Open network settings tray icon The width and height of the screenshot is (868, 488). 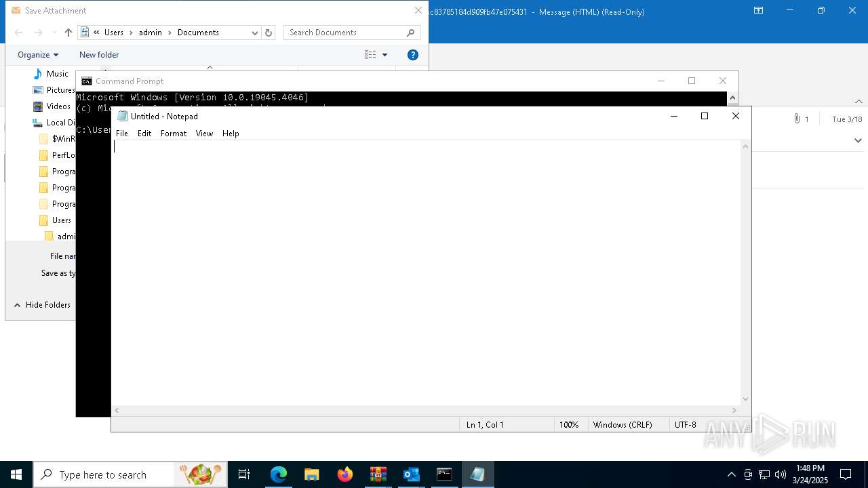click(764, 474)
